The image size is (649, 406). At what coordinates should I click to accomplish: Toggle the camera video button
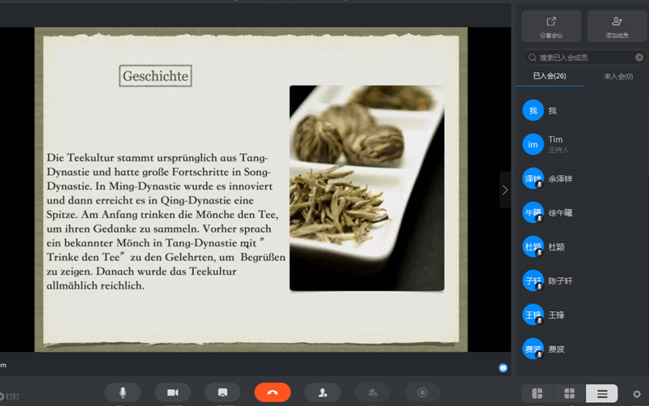point(172,393)
